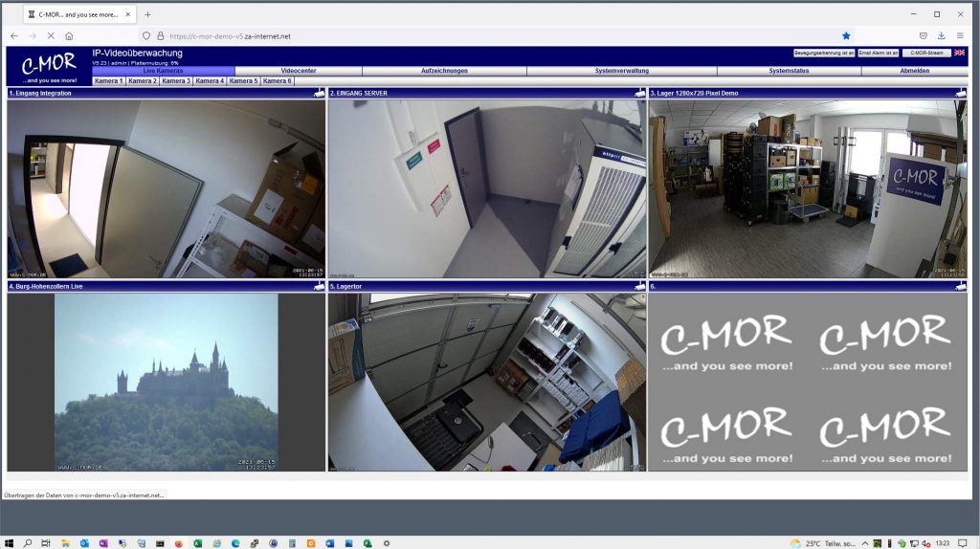The height and width of the screenshot is (549, 980).
Task: Open File Explorer from taskbar
Action: [65, 543]
